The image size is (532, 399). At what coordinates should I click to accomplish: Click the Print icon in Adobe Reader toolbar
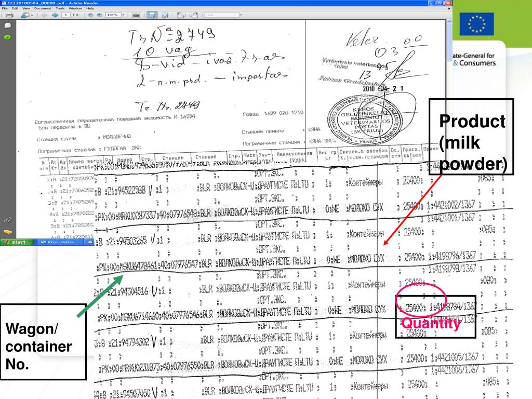point(9,15)
